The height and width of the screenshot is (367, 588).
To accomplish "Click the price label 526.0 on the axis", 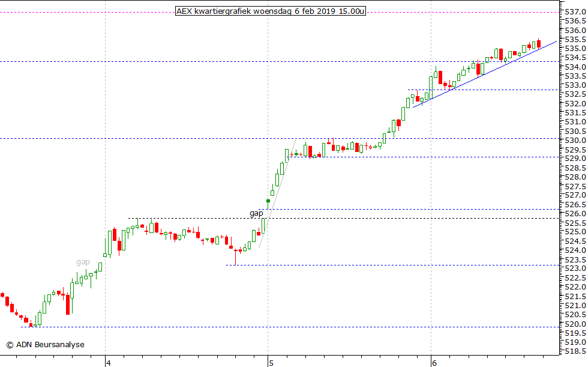I will (x=575, y=213).
